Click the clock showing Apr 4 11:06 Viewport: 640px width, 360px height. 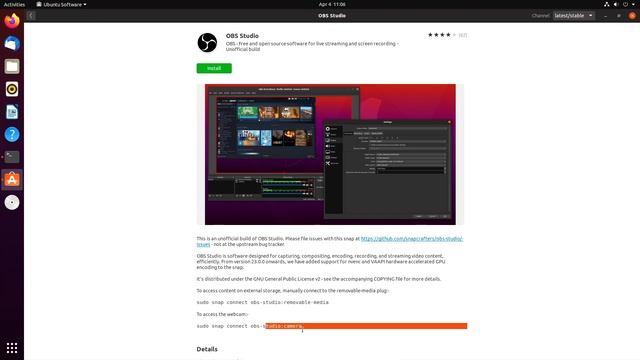pyautogui.click(x=332, y=4)
